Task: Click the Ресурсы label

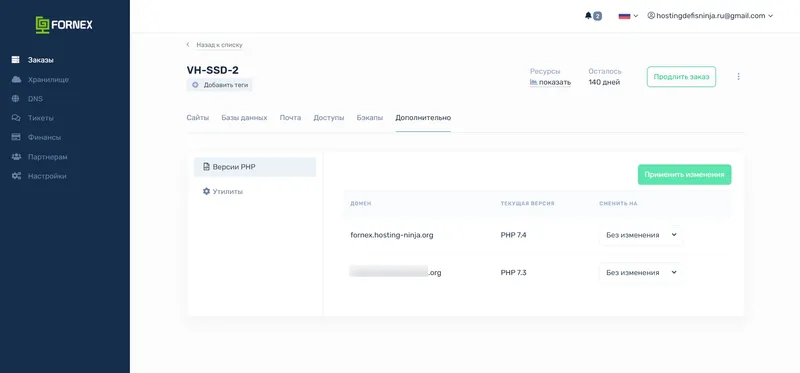Action: click(545, 71)
